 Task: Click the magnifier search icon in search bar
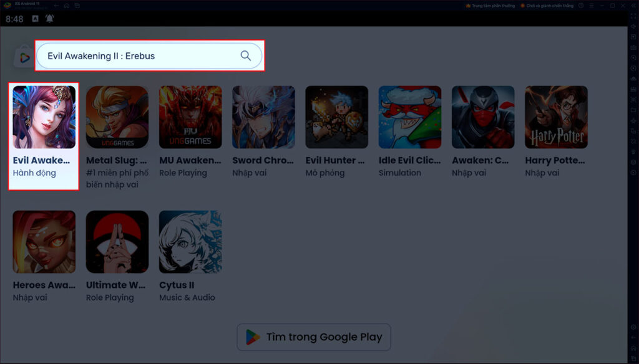246,55
